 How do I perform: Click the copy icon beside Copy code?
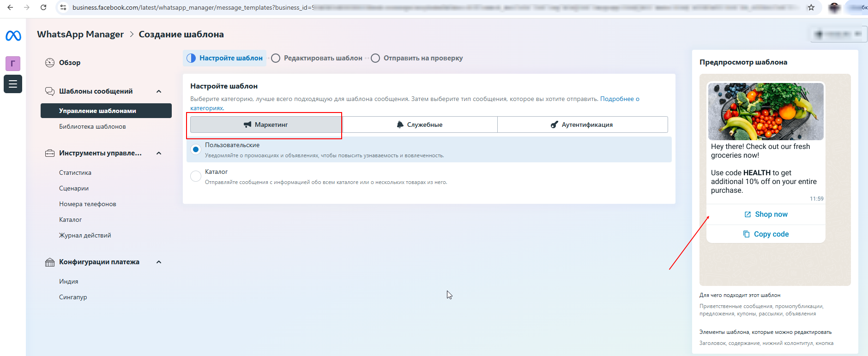click(747, 234)
